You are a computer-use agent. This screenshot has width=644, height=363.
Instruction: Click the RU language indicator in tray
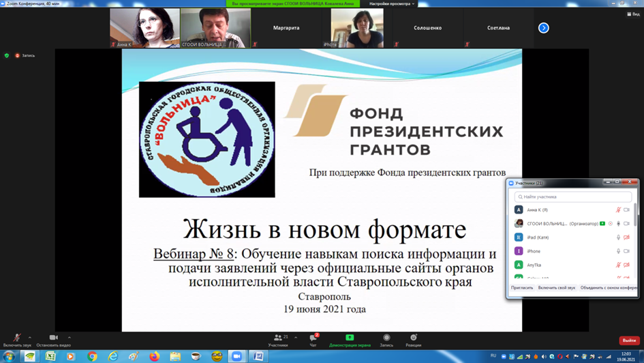(493, 355)
